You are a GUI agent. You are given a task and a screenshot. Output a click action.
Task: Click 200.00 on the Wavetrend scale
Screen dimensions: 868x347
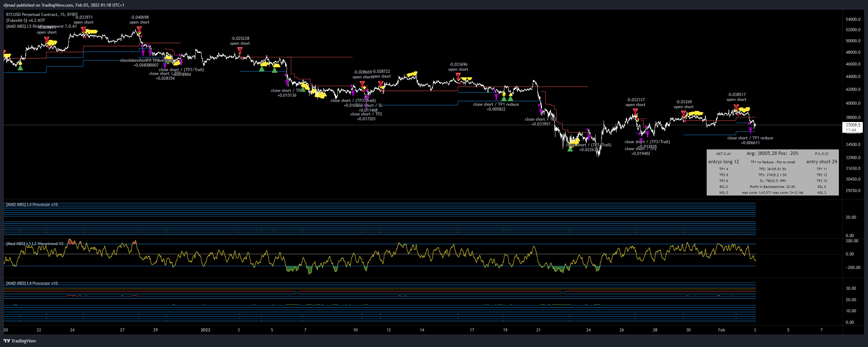pyautogui.click(x=852, y=241)
